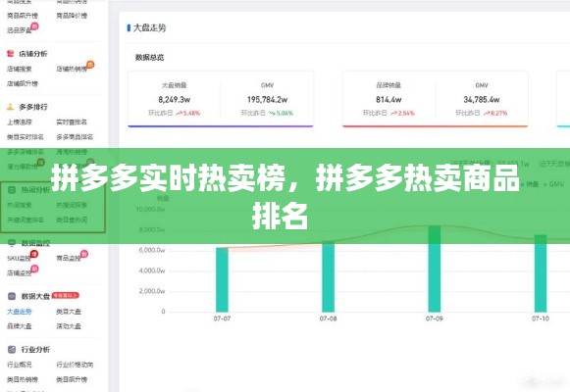Image resolution: width=570 pixels, height=392 pixels.
Task: Click the 34,785.4w GMV value
Action: tap(482, 99)
